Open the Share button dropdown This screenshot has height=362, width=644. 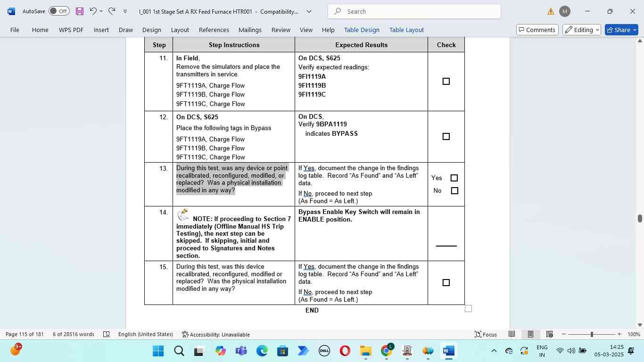635,30
